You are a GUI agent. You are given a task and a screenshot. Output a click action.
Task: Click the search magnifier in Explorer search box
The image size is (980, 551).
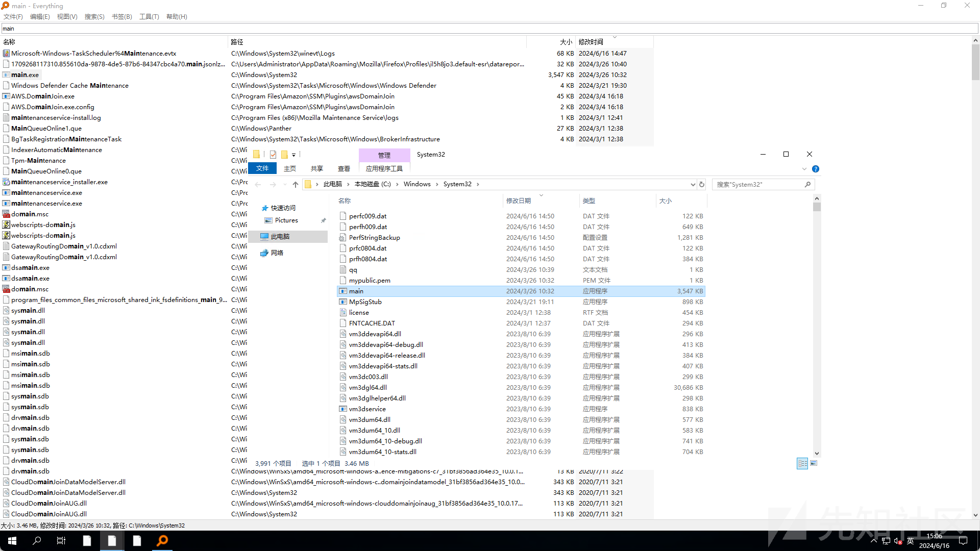807,184
